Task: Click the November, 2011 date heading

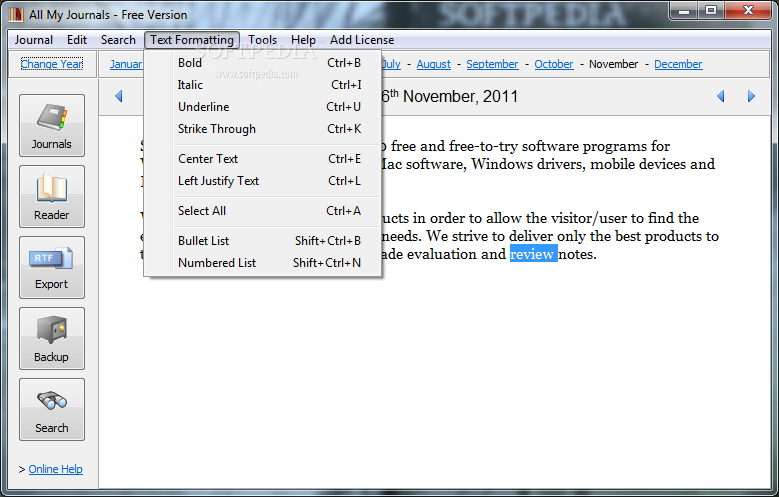Action: pos(450,96)
